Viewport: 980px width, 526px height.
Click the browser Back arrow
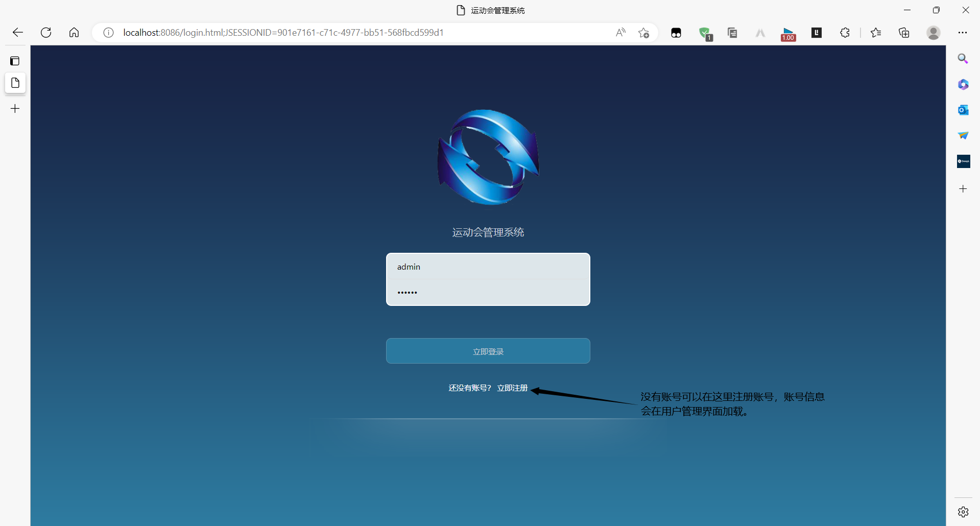[x=18, y=33]
